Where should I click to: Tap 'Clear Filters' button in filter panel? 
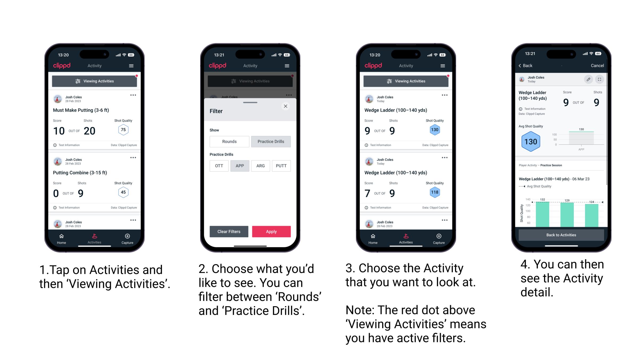pyautogui.click(x=229, y=231)
